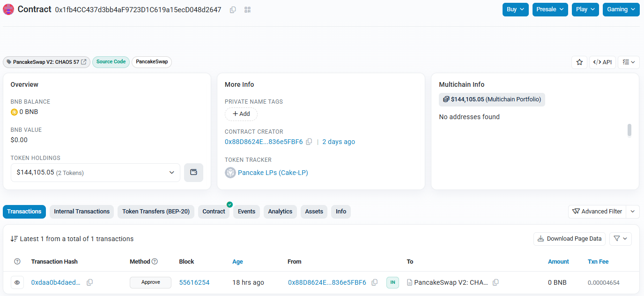Viewport: 644px width, 296px height.
Task: Click the Pancake LPs token icon
Action: tap(230, 173)
